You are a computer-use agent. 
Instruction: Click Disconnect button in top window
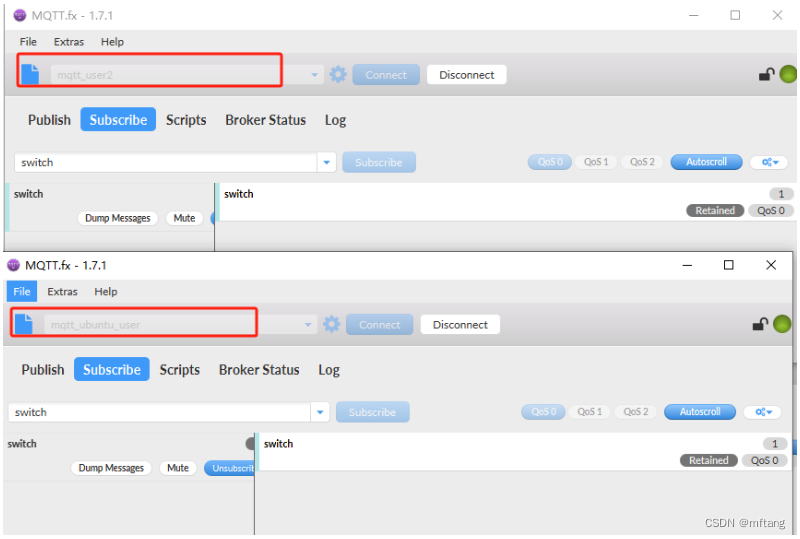coord(466,75)
